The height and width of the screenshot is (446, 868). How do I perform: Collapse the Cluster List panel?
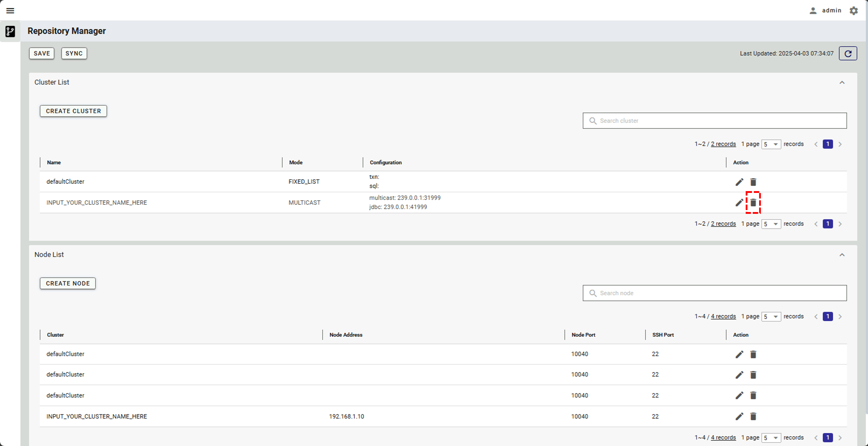pos(842,83)
